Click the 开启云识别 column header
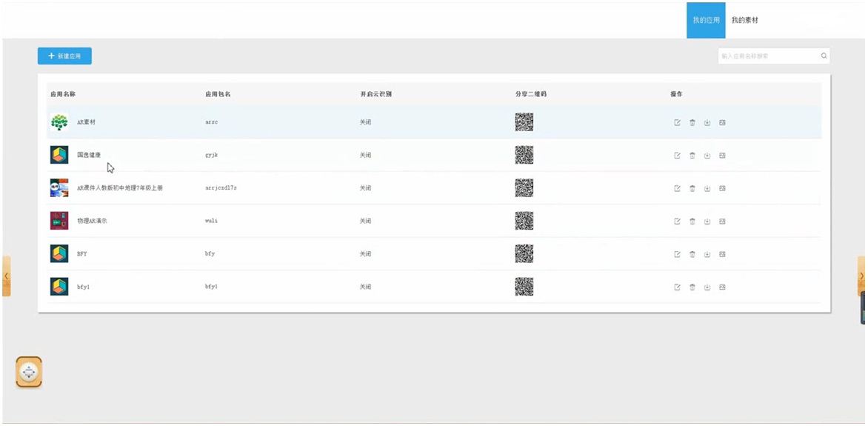Image resolution: width=868 pixels, height=426 pixels. [376, 94]
